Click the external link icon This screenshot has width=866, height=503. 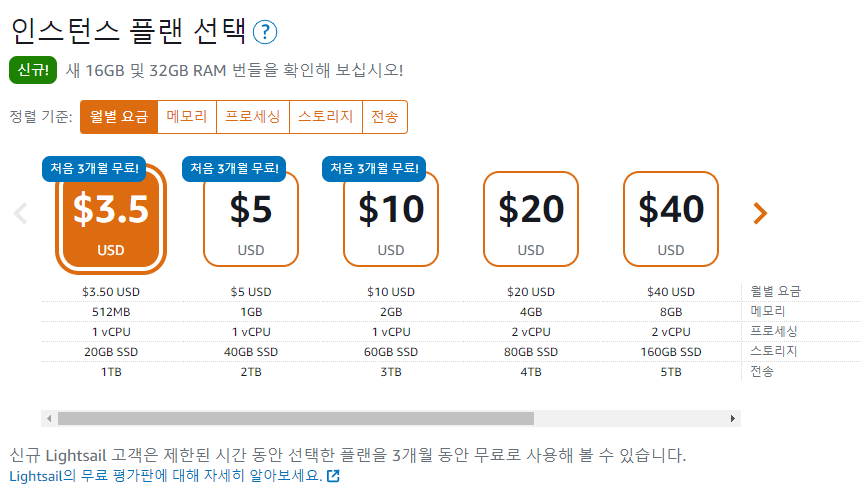[334, 476]
